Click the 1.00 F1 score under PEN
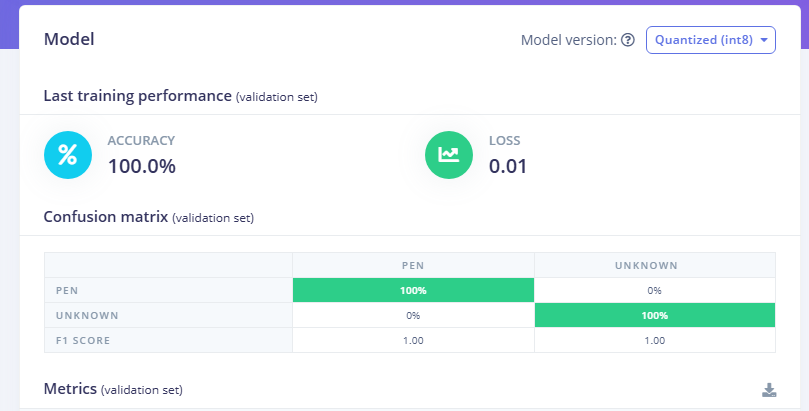This screenshot has width=809, height=411. click(413, 340)
